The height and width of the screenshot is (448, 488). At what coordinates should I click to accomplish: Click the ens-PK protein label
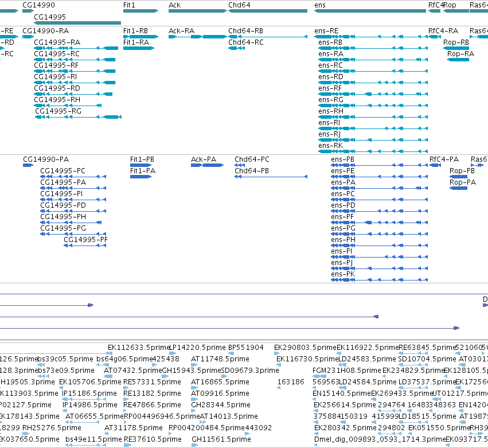tap(343, 274)
